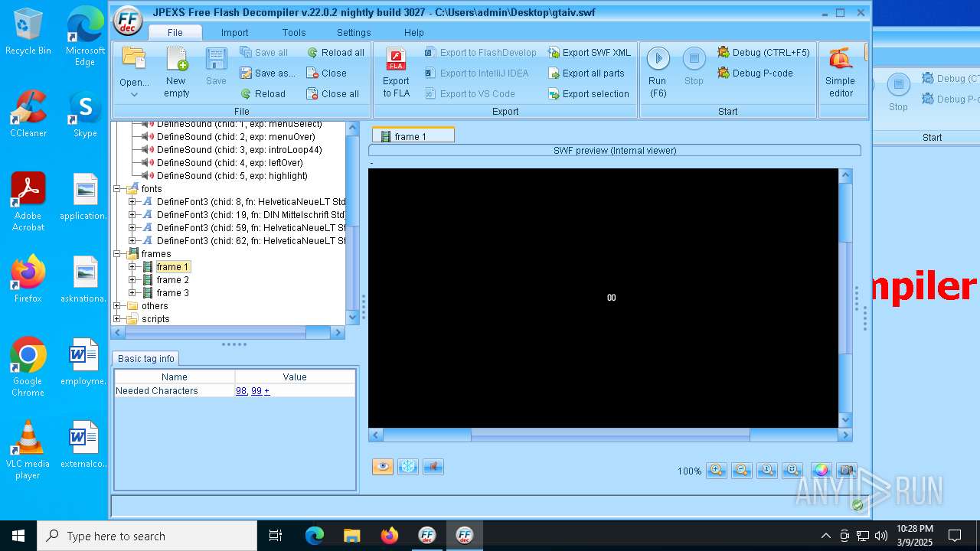The height and width of the screenshot is (551, 980).
Task: Open Firefox from taskbar
Action: coord(390,536)
